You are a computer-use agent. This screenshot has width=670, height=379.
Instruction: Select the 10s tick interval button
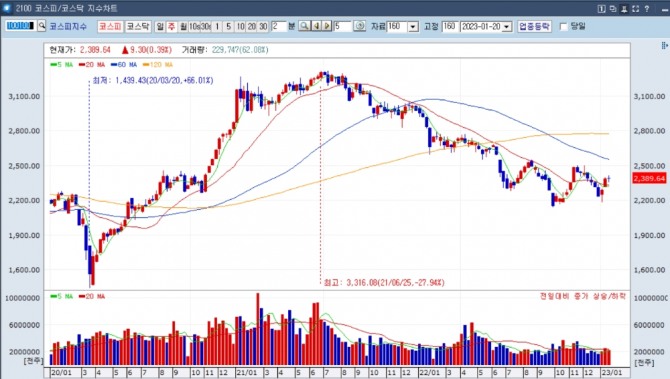[194, 26]
